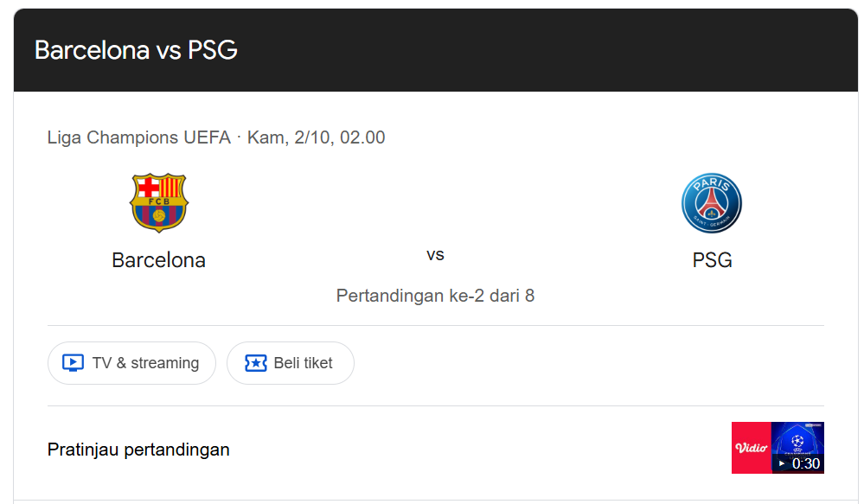This screenshot has height=504, width=864.
Task: Click the TV screen icon
Action: [x=74, y=363]
